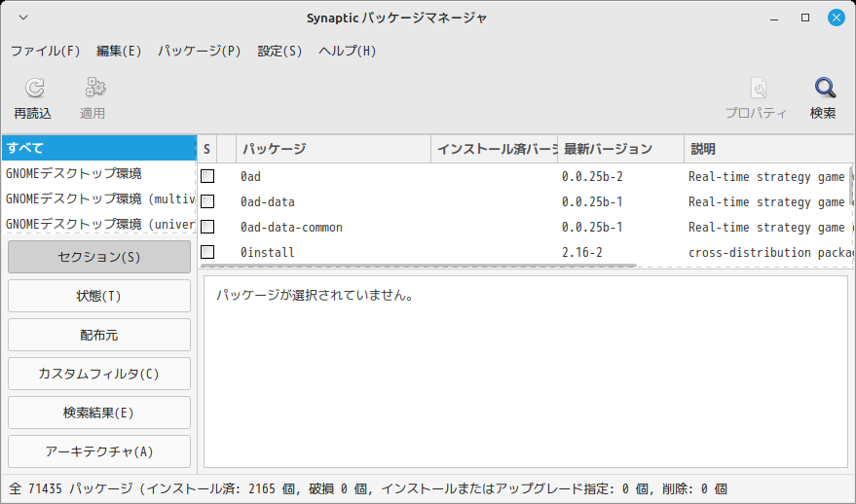This screenshot has height=504, width=856.
Task: Click the status bar package count text
Action: pos(368,488)
